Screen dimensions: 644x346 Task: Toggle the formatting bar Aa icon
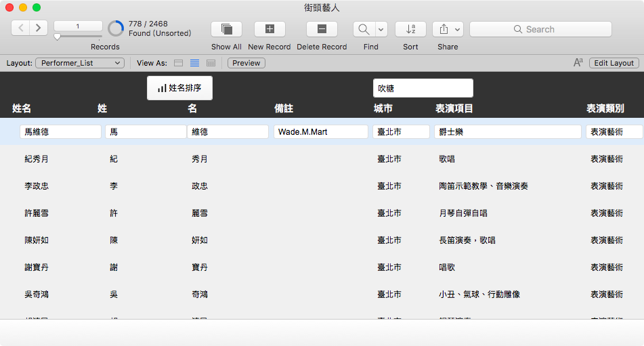click(x=578, y=62)
